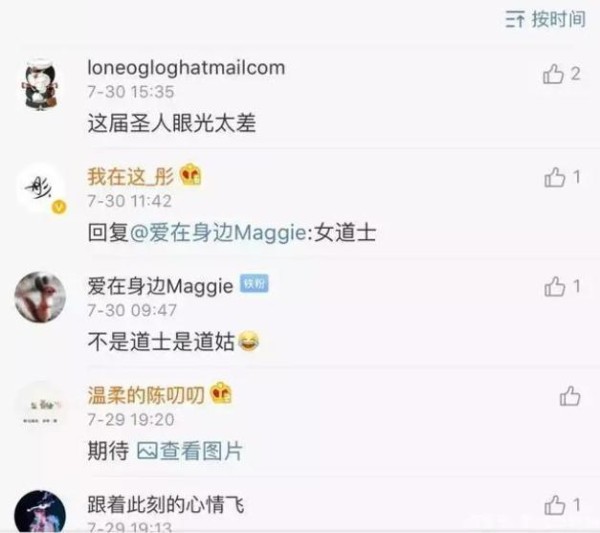This screenshot has height=533, width=600.
Task: Open the username loneogloghatmailcom
Action: coord(186,68)
